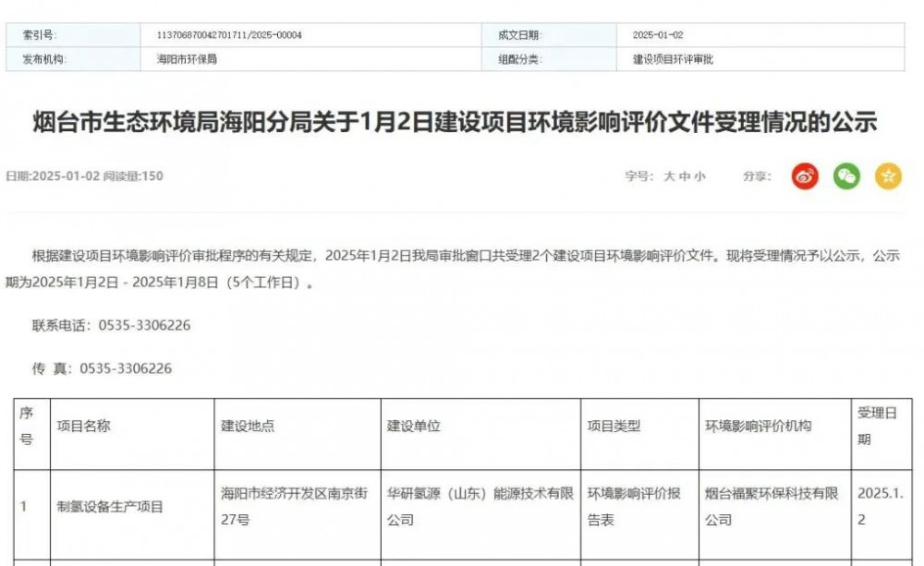Click the index number 113706870042701711/2025-00004
The image size is (924, 566).
pyautogui.click(x=229, y=35)
